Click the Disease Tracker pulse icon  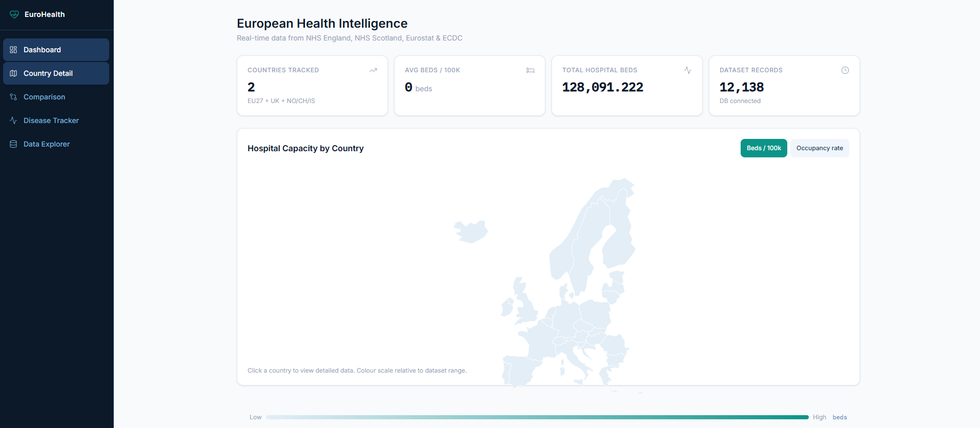13,120
